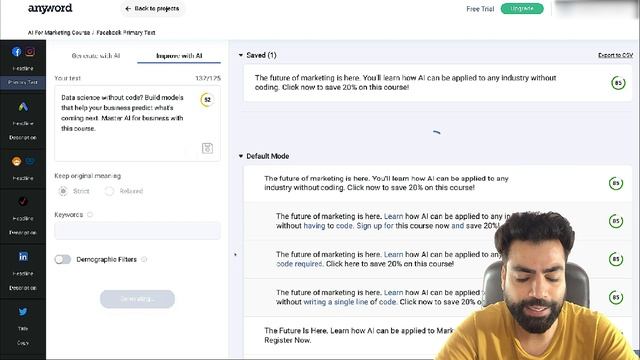Open Headline under the Google Ads icon
This screenshot has width=640, height=360.
tap(23, 123)
